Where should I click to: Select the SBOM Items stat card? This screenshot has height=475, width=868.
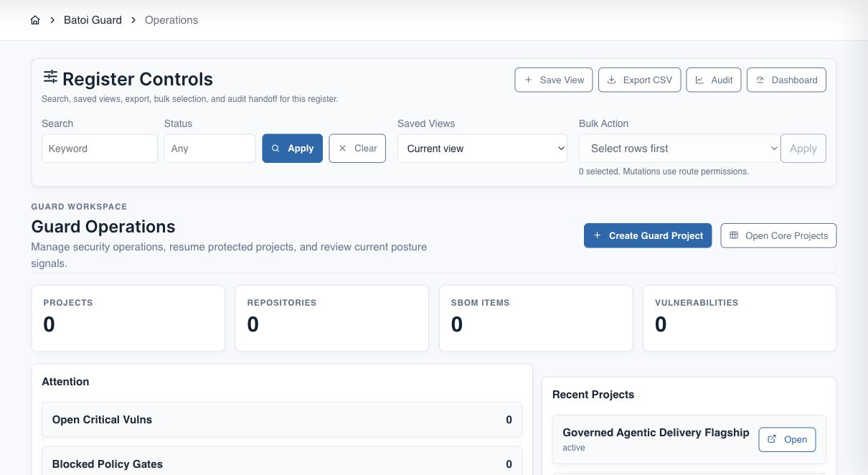[x=536, y=319]
